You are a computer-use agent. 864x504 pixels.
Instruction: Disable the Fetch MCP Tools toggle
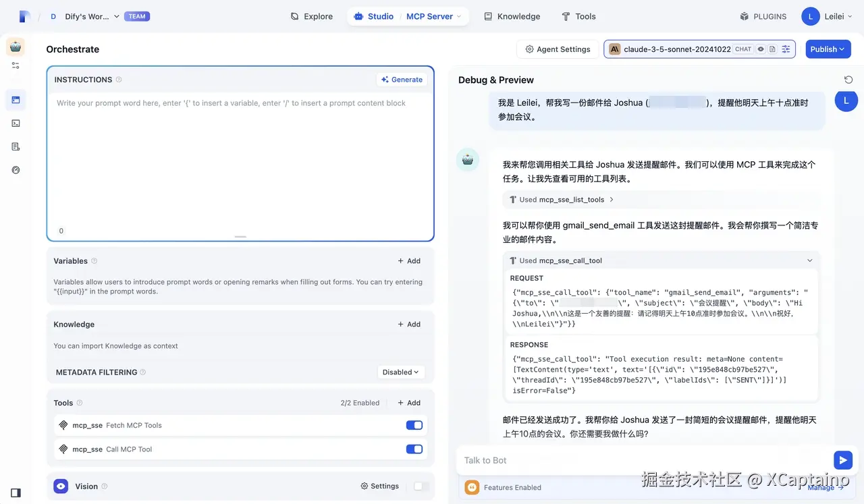pyautogui.click(x=414, y=425)
